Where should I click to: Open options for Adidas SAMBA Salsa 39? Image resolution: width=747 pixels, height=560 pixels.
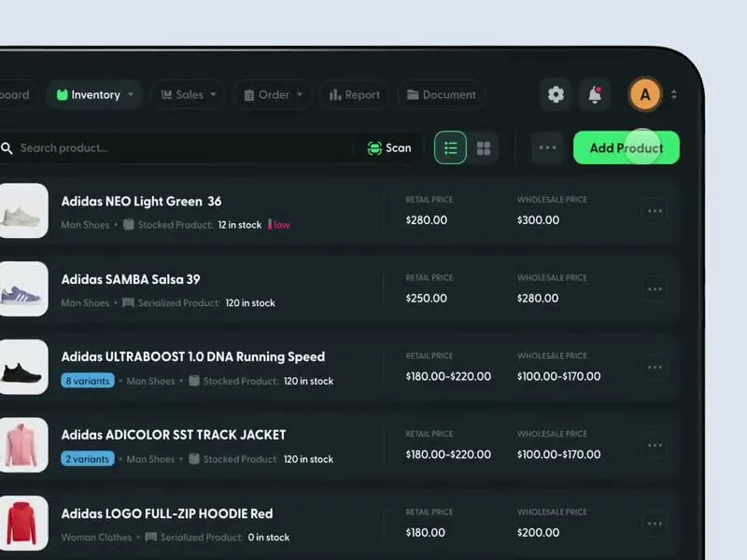655,289
